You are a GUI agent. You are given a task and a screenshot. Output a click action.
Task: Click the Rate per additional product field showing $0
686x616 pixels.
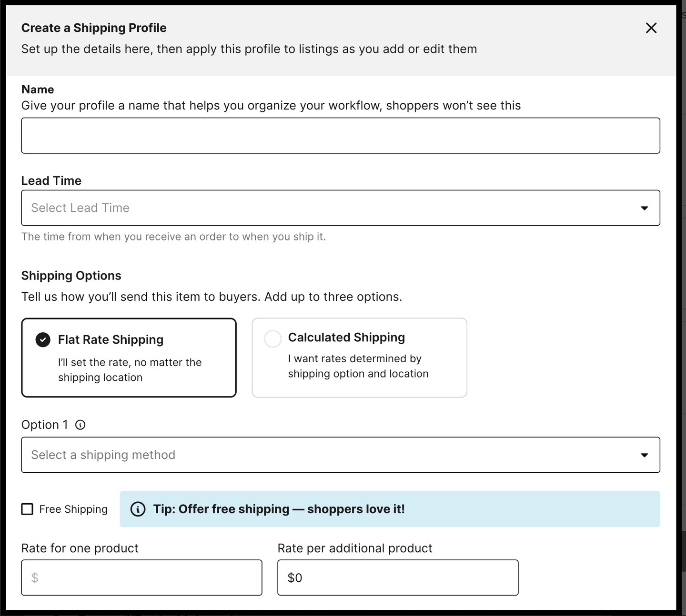pyautogui.click(x=397, y=577)
